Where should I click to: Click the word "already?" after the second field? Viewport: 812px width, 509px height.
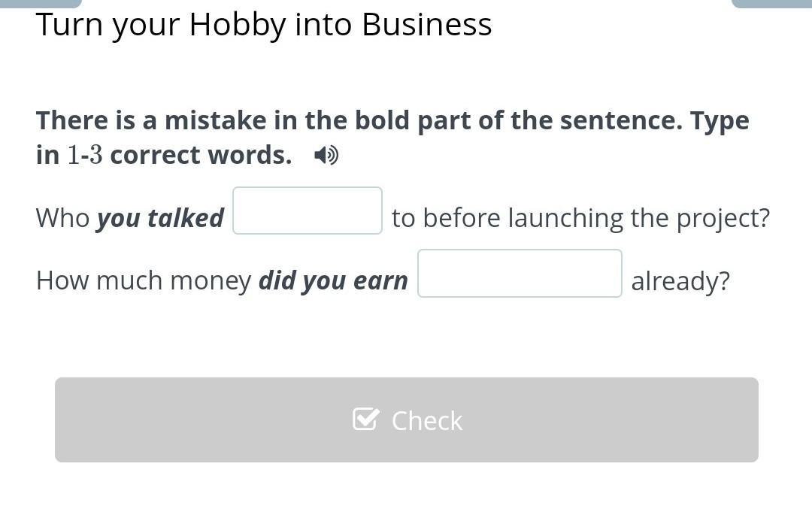click(x=680, y=281)
